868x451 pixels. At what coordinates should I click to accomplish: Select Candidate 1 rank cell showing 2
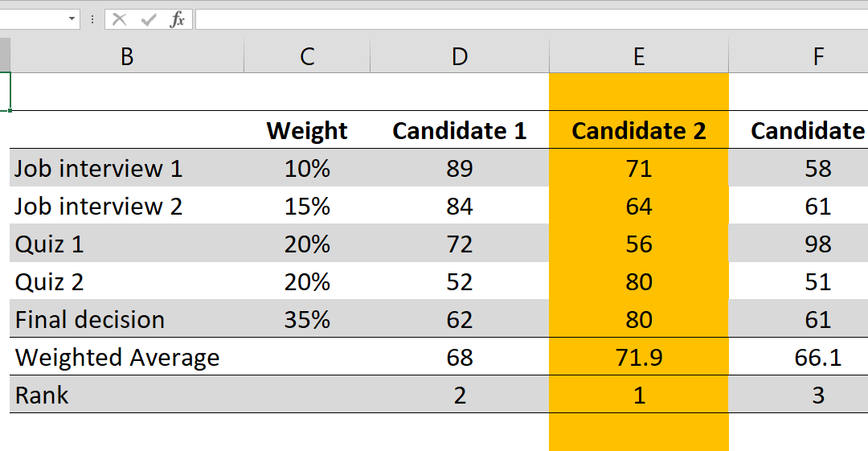[x=460, y=395]
